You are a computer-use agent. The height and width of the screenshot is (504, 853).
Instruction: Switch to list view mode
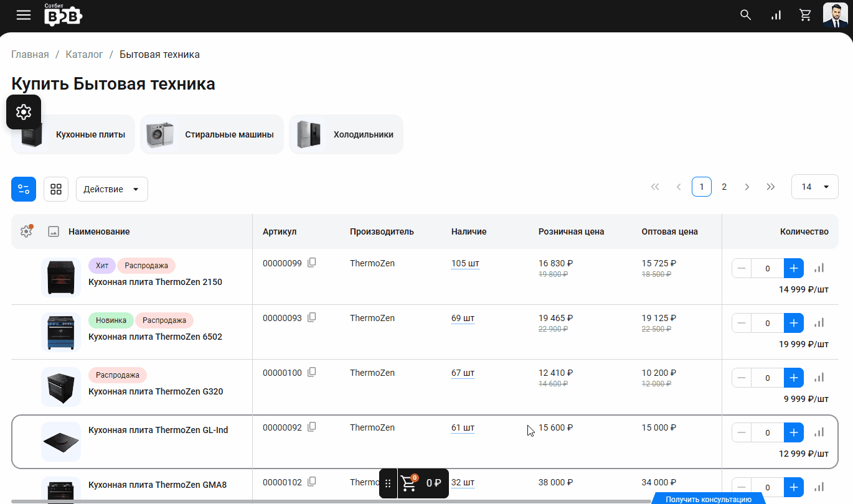(x=24, y=189)
